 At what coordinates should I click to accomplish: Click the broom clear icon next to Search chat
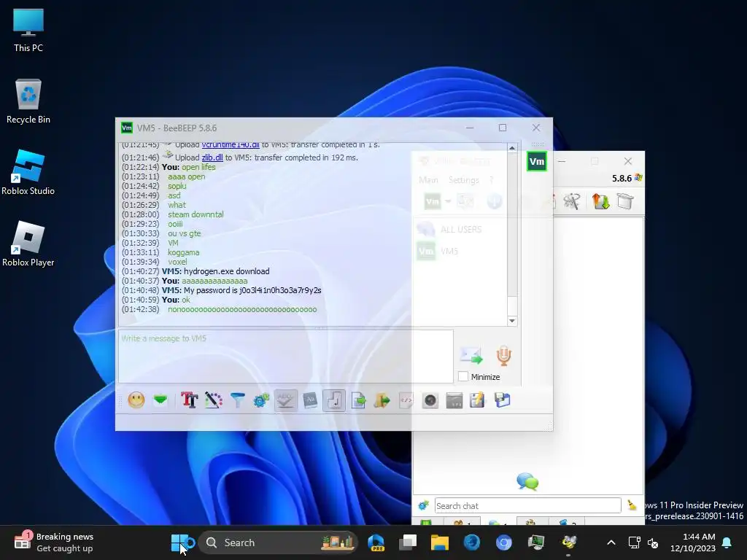click(632, 505)
